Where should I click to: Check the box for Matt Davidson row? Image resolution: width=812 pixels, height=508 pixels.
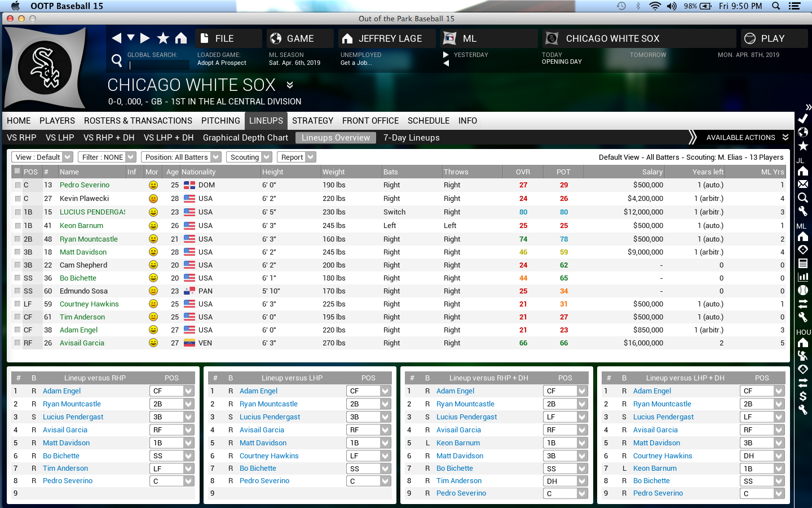tap(17, 252)
